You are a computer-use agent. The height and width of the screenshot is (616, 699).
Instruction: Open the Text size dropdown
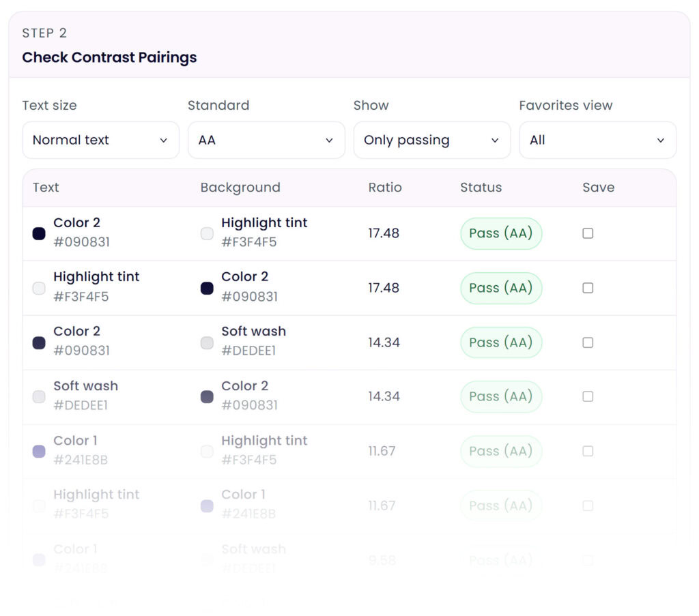click(100, 140)
